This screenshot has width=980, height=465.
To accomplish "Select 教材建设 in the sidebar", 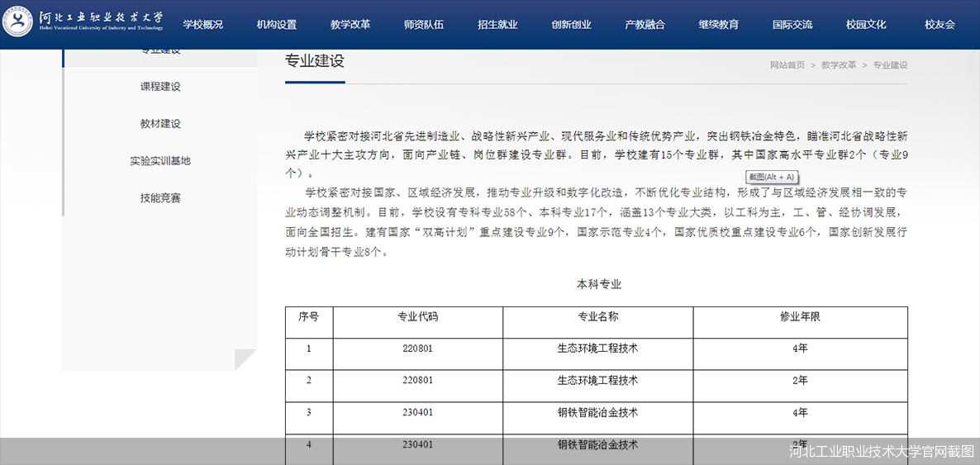I will [x=160, y=124].
